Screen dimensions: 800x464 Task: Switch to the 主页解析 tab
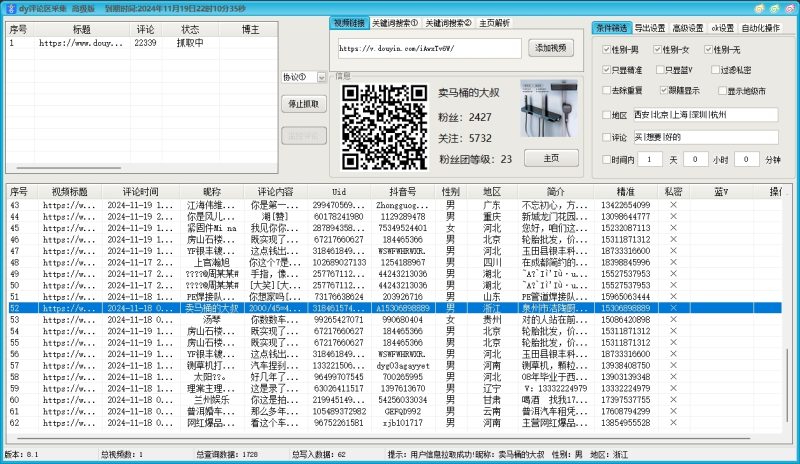(x=494, y=23)
